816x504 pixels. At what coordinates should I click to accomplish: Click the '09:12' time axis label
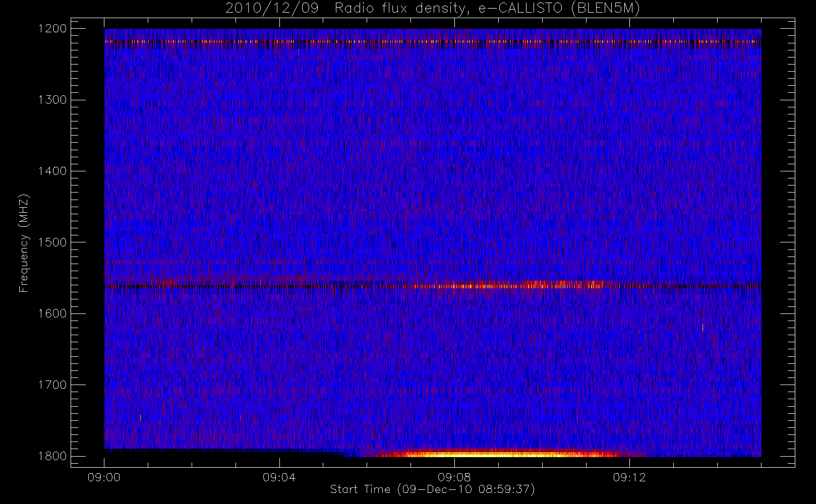coord(629,477)
